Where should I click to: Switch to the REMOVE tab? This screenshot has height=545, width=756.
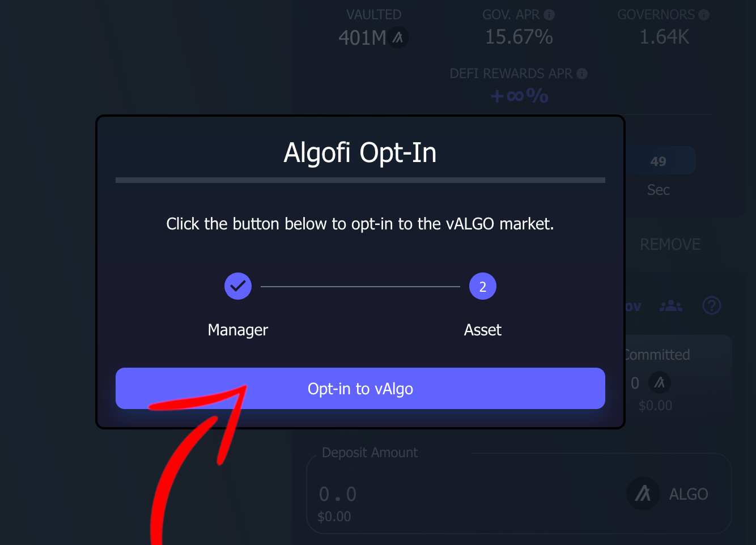click(x=670, y=244)
